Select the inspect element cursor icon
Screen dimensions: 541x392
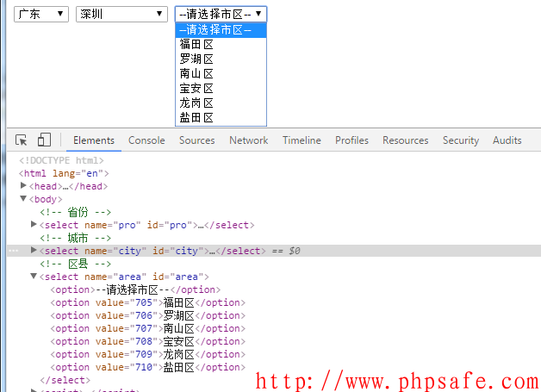point(22,140)
